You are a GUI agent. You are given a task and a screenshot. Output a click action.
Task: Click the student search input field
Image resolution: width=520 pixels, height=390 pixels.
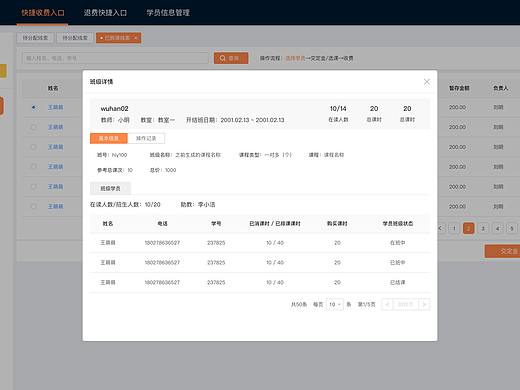(x=115, y=58)
